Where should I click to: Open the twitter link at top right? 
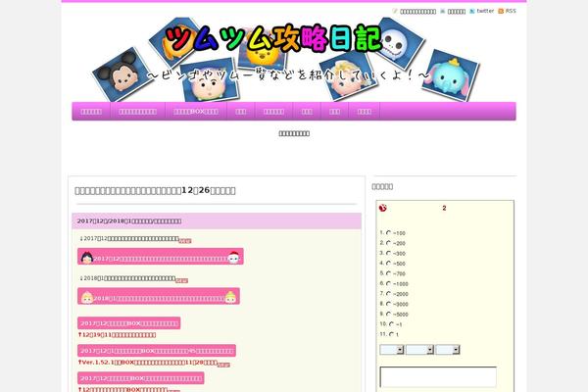tap(485, 11)
